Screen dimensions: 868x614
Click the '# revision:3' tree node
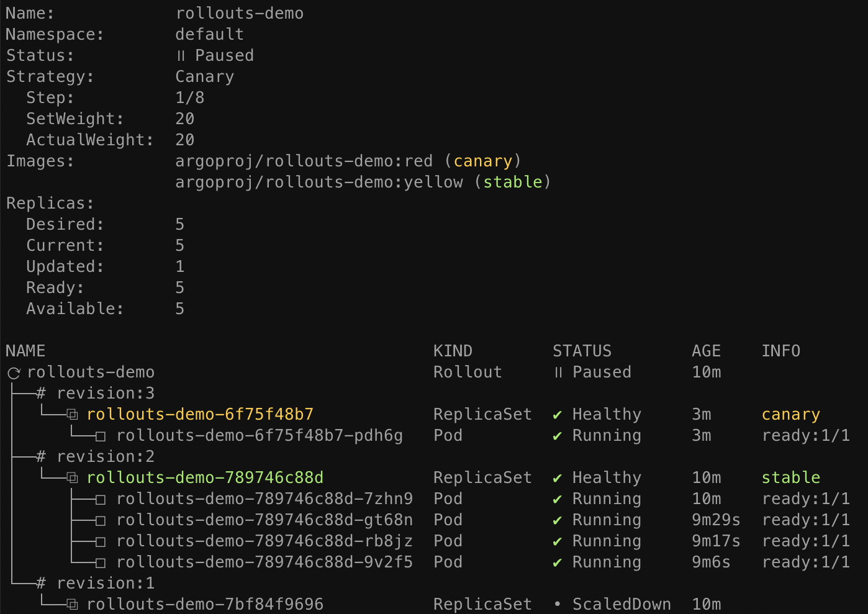point(96,394)
